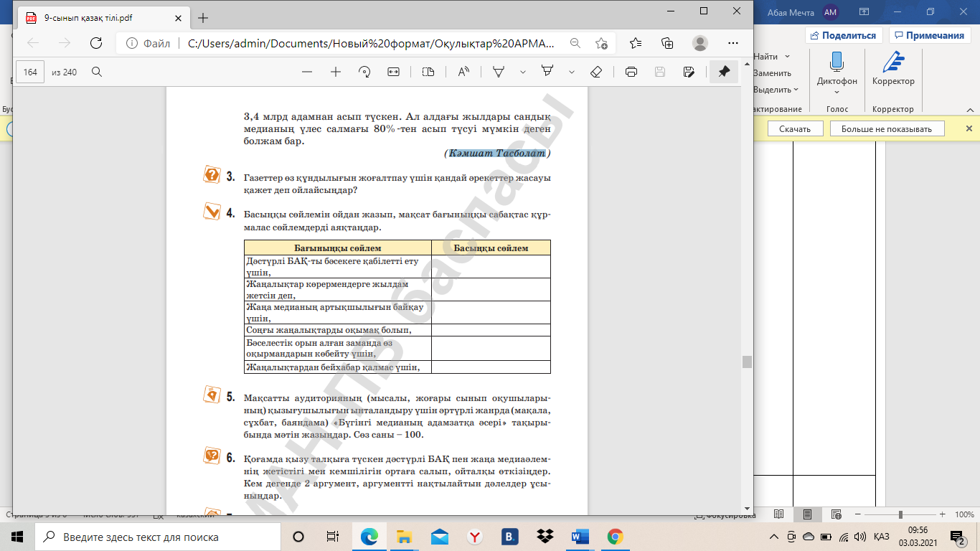Dismiss the yellow notification bar in Word
The height and width of the screenshot is (551, 980).
[x=969, y=128]
